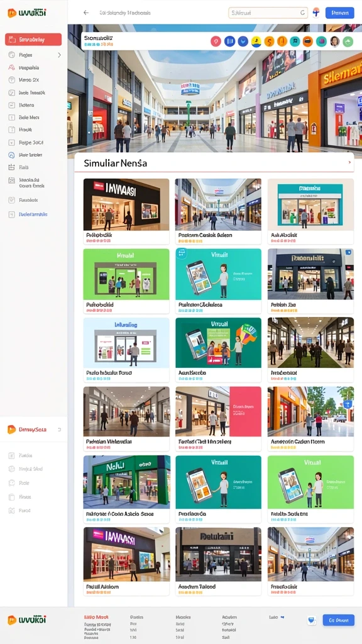Click the blue circular icon in sidebar list
Viewport: 362px width, 644px height.
click(11, 155)
